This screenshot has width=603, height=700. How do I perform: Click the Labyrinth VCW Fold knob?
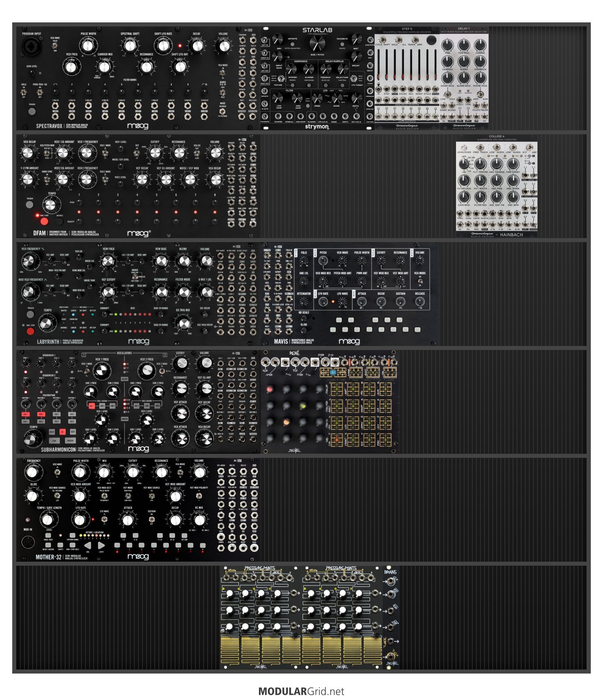[108, 261]
